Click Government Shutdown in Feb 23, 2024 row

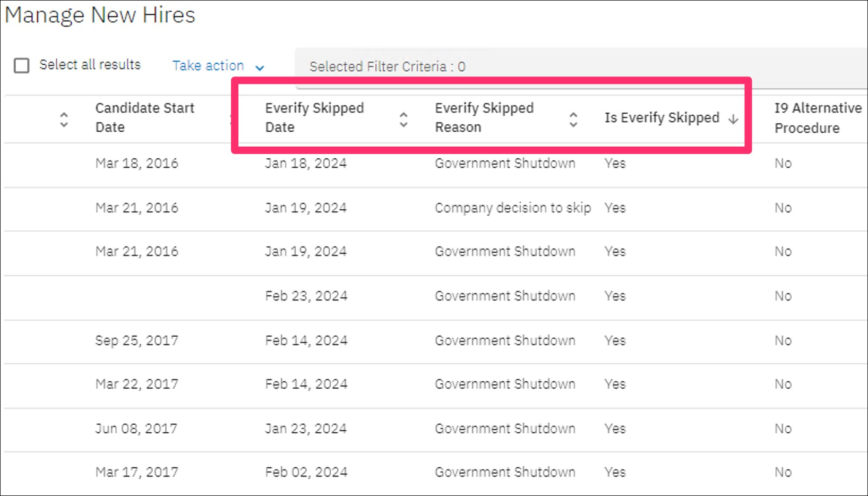(505, 296)
